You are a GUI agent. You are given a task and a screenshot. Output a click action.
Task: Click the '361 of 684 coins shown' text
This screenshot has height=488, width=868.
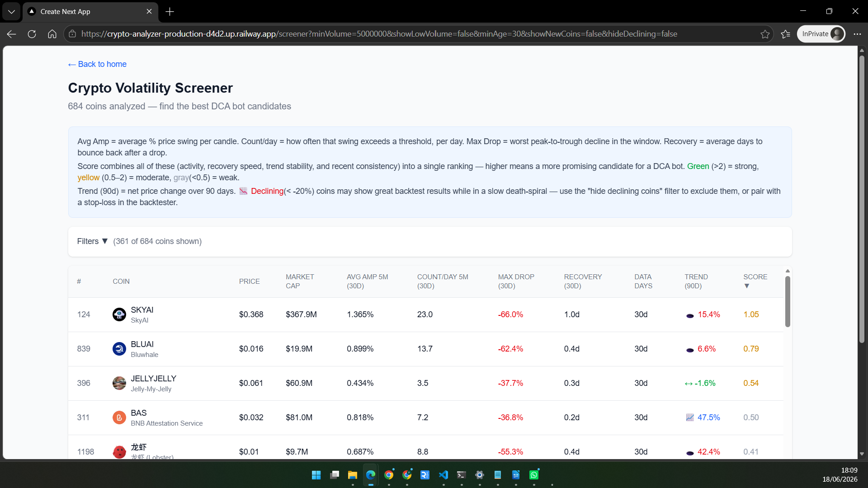click(157, 241)
